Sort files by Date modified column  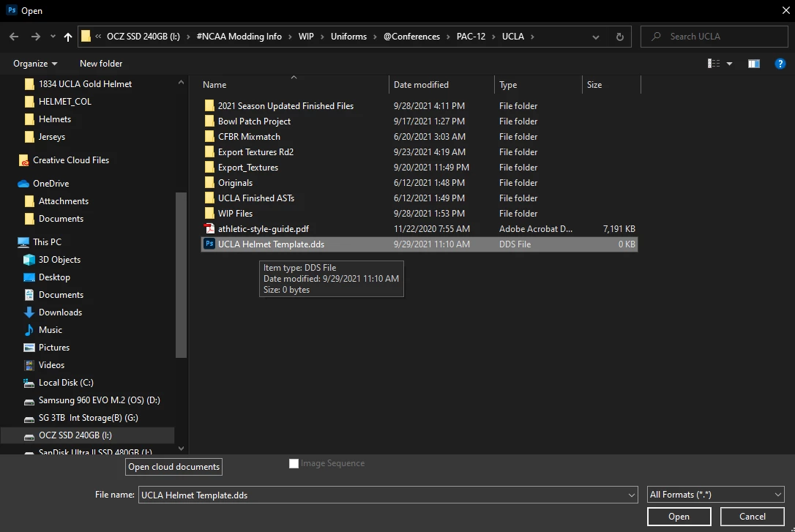[441, 85]
